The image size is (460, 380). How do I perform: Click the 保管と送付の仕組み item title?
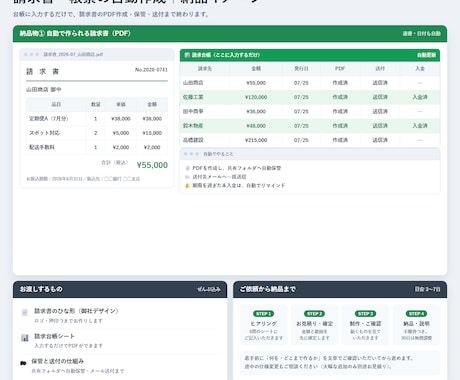click(58, 361)
